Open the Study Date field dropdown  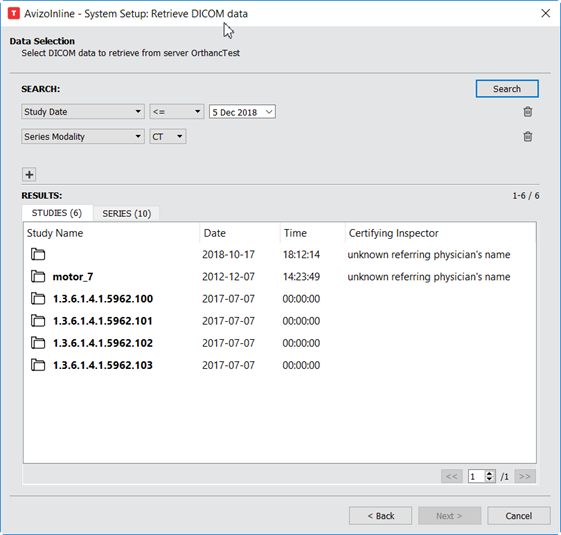tap(83, 112)
